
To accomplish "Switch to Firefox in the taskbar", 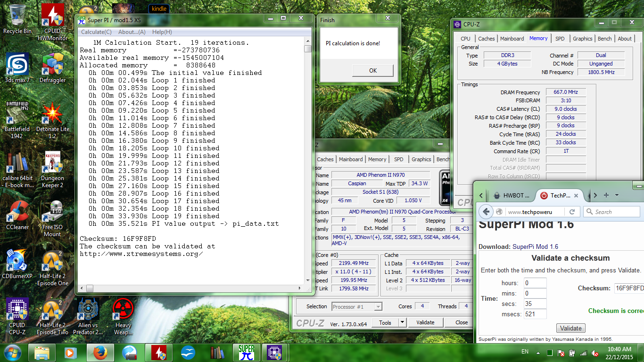I will click(x=100, y=353).
